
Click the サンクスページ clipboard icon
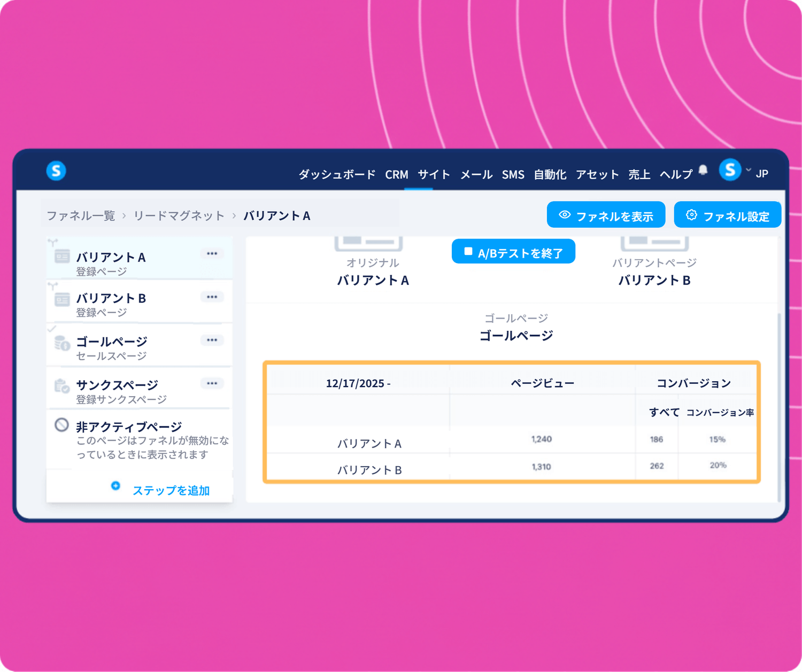tap(62, 385)
